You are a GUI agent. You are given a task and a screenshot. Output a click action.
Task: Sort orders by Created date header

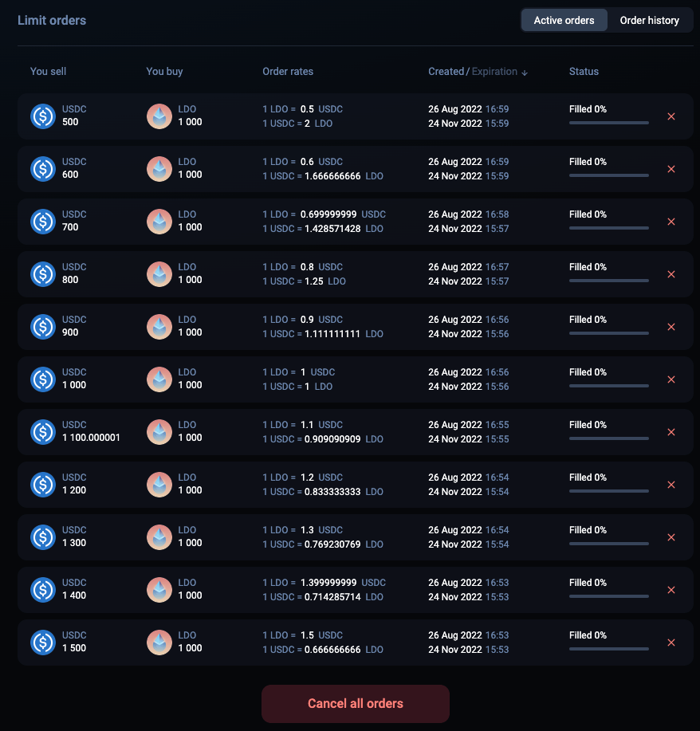click(446, 72)
